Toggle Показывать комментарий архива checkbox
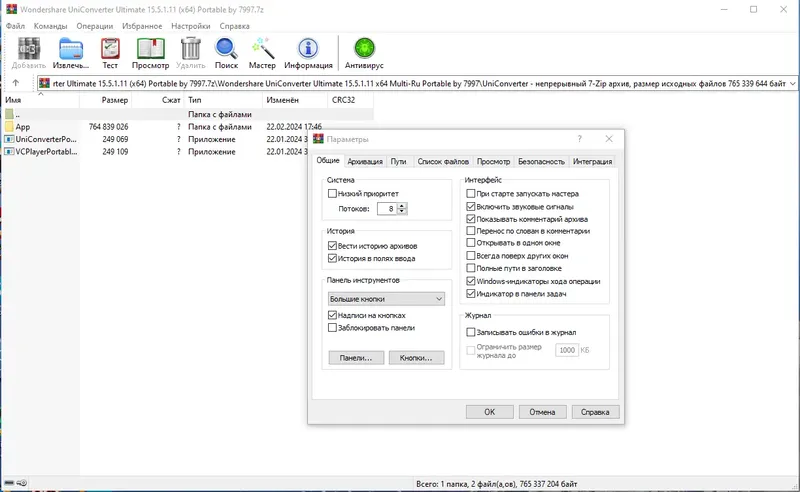 471,219
